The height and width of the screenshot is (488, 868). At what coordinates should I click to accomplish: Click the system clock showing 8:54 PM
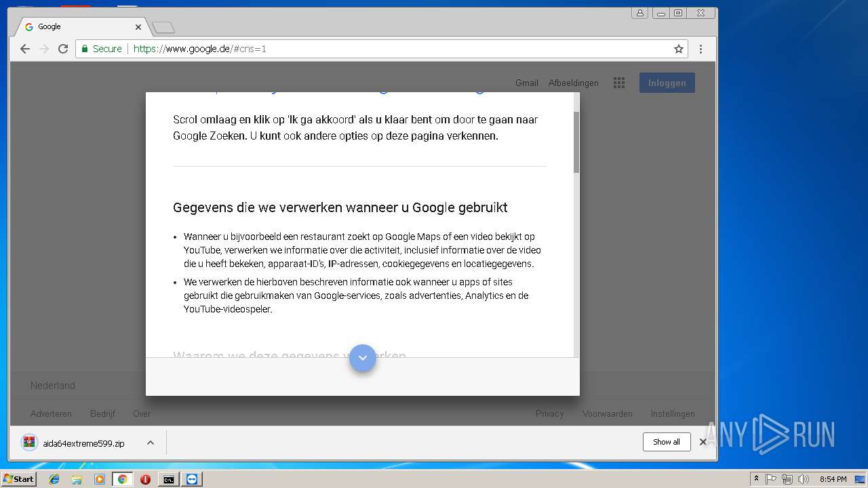point(833,479)
